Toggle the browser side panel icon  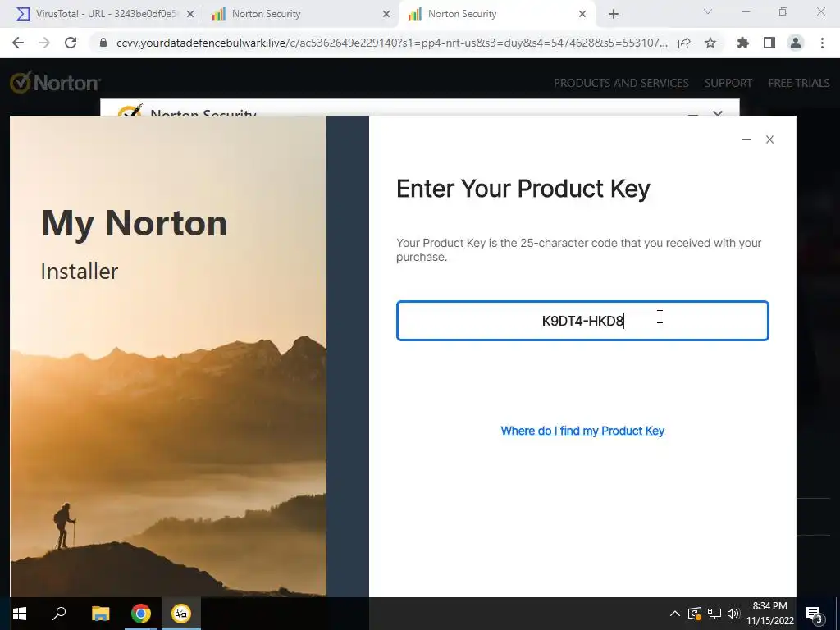coord(769,43)
